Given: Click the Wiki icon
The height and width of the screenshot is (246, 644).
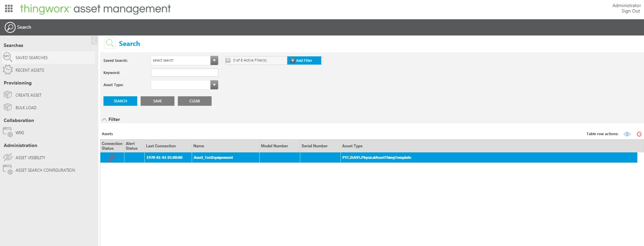Looking at the screenshot, I should tap(7, 132).
